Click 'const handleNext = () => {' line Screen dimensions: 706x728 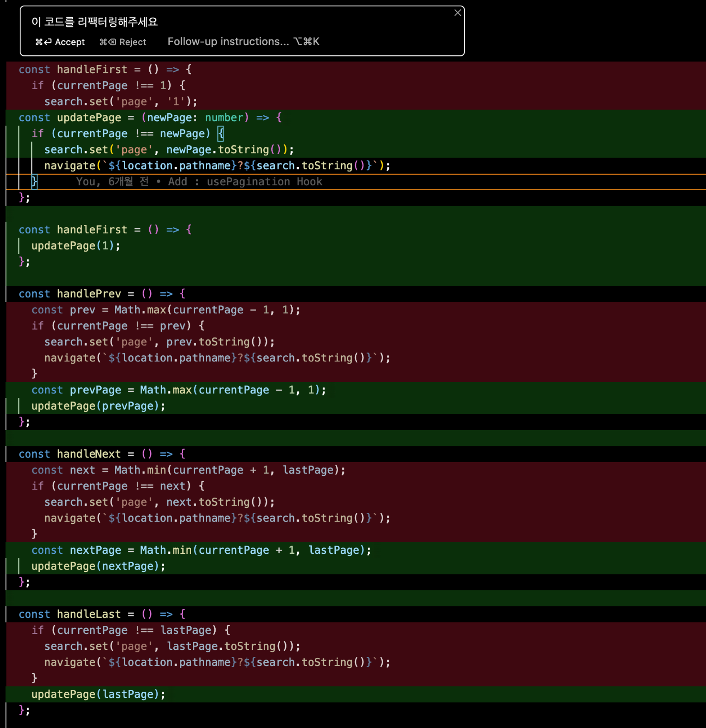102,454
